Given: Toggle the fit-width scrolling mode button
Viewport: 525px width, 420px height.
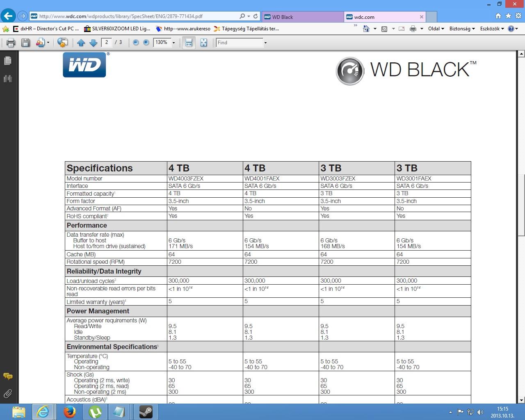Looking at the screenshot, I should tap(189, 43).
